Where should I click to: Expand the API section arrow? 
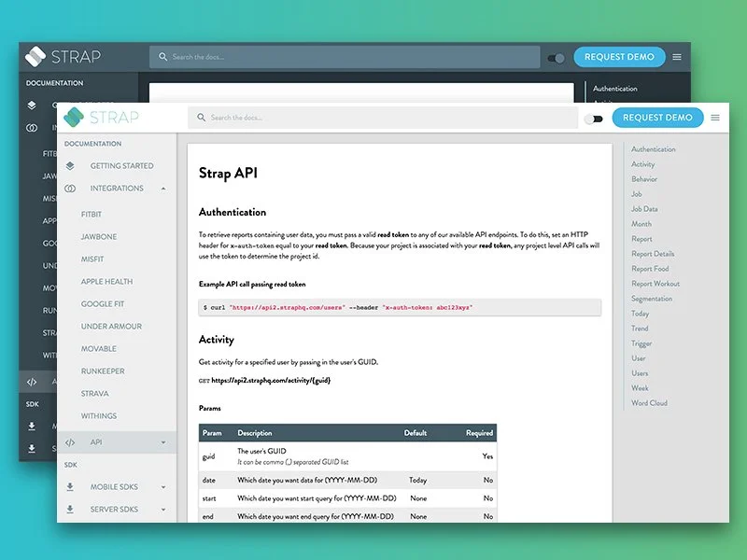click(x=163, y=442)
